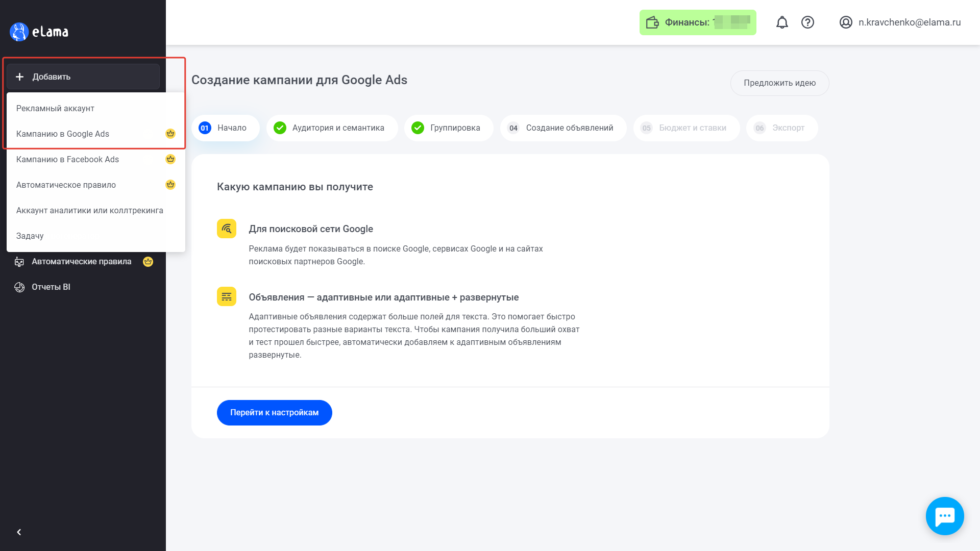Screen dimensions: 980x551
Task: Click the ads text yellow icon
Action: (x=227, y=296)
